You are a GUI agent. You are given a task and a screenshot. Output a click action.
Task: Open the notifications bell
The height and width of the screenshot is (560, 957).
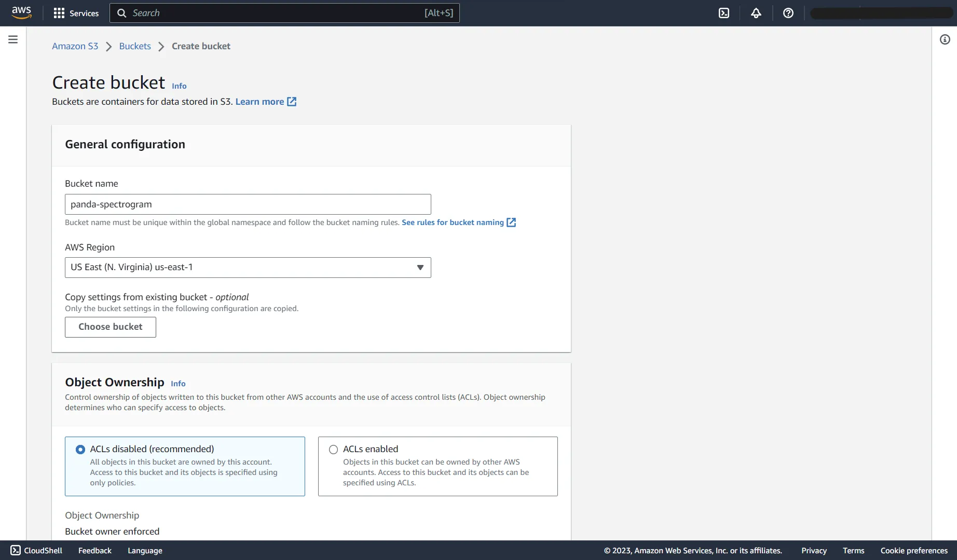point(756,13)
